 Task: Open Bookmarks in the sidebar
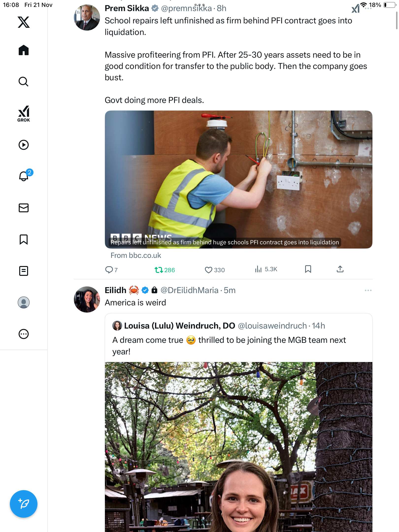click(x=24, y=239)
